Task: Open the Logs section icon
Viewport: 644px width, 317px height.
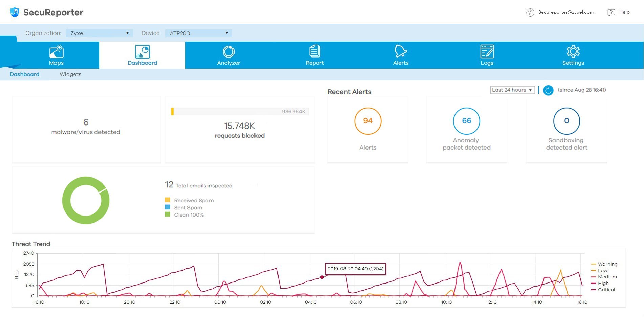Action: [487, 51]
